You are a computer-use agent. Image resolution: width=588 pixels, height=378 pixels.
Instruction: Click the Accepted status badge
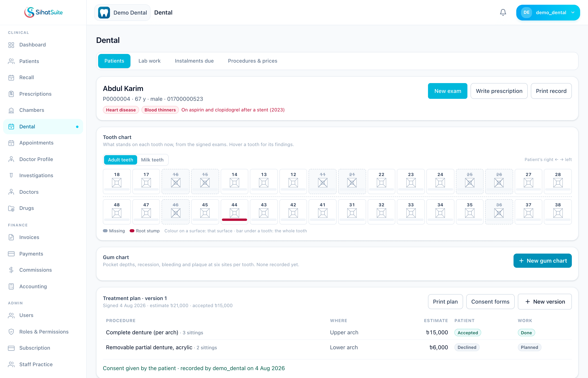[468, 333]
